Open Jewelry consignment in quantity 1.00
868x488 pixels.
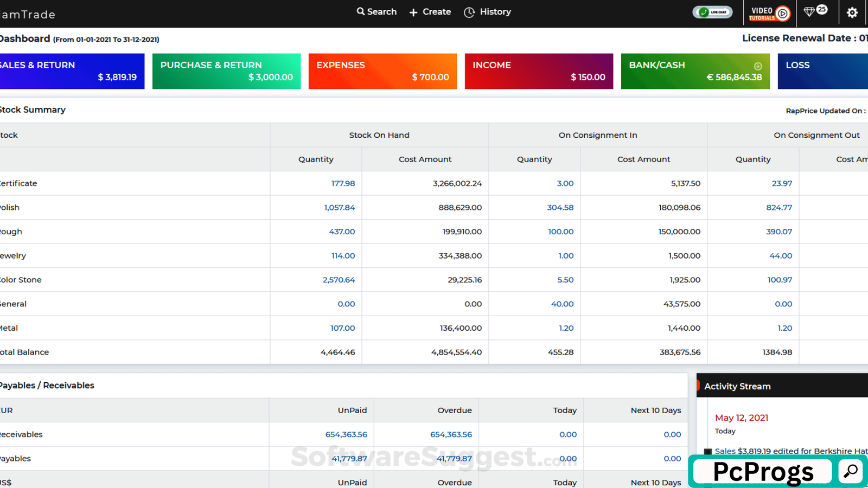click(566, 256)
